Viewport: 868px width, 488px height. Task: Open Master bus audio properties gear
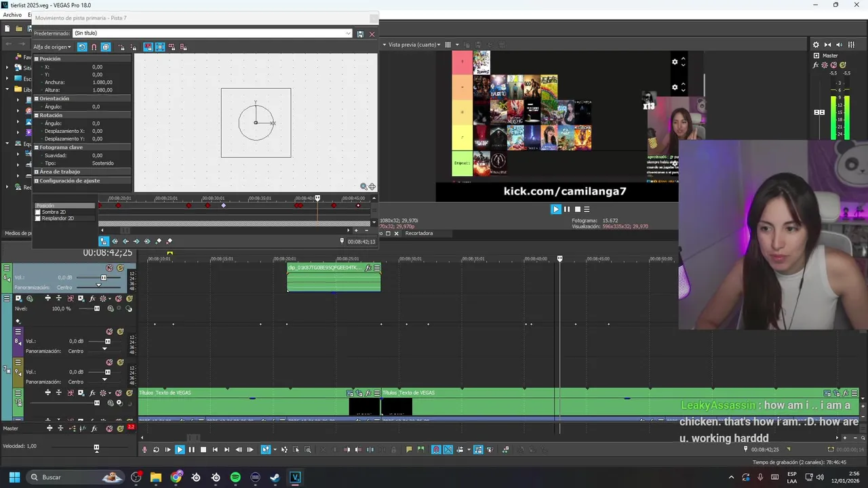coord(816,45)
